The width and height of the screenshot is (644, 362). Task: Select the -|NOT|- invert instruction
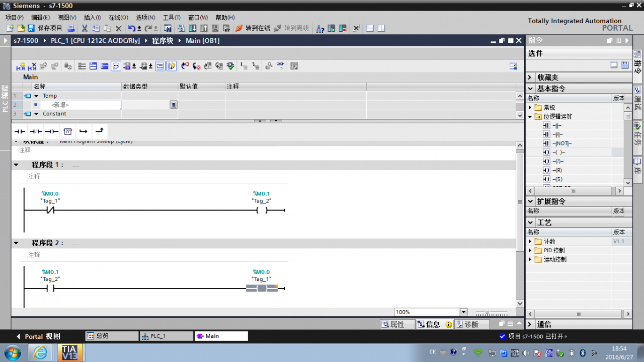point(562,143)
